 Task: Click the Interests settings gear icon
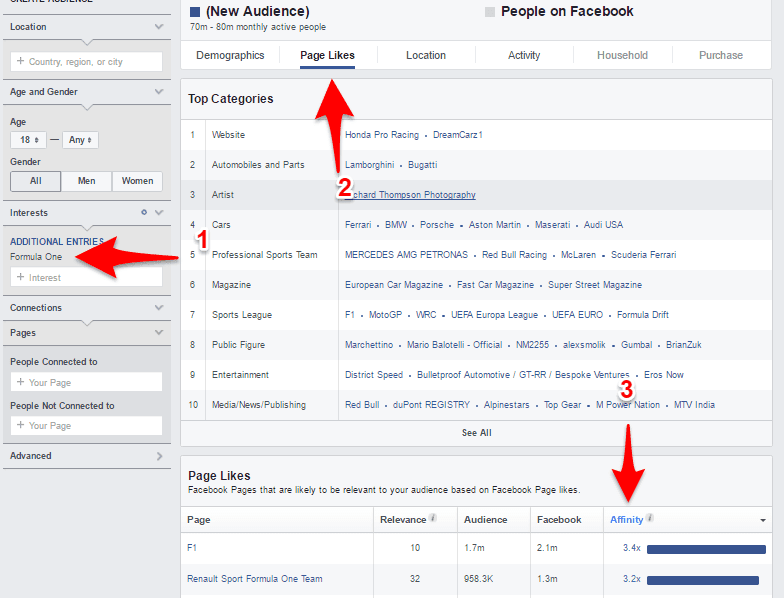[144, 212]
